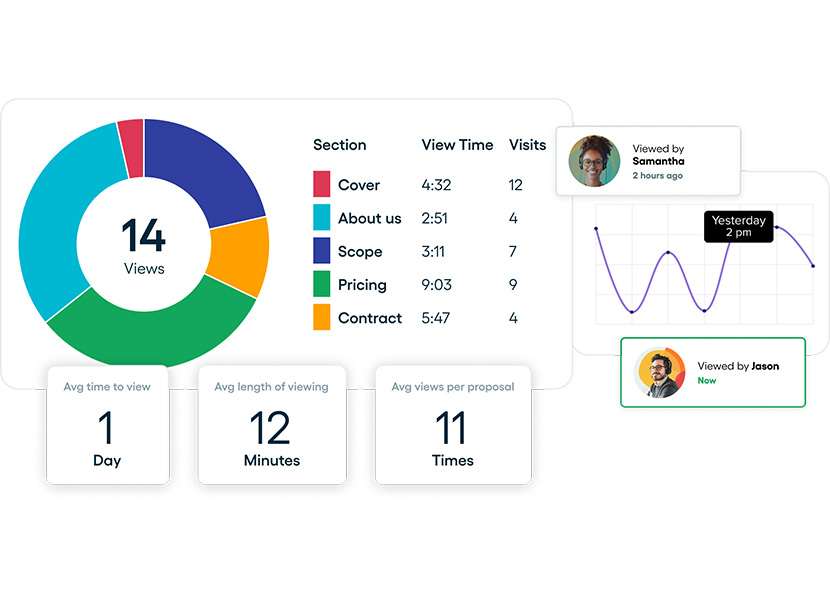Open the Avg time to view card
830x600 pixels.
tap(107, 425)
